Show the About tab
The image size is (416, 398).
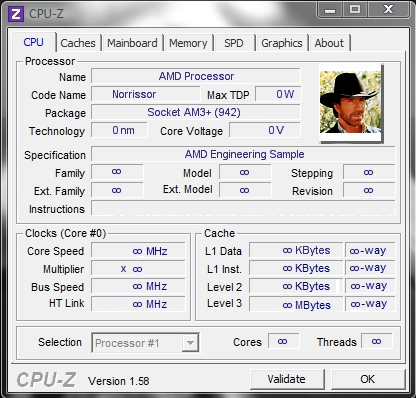coord(329,43)
